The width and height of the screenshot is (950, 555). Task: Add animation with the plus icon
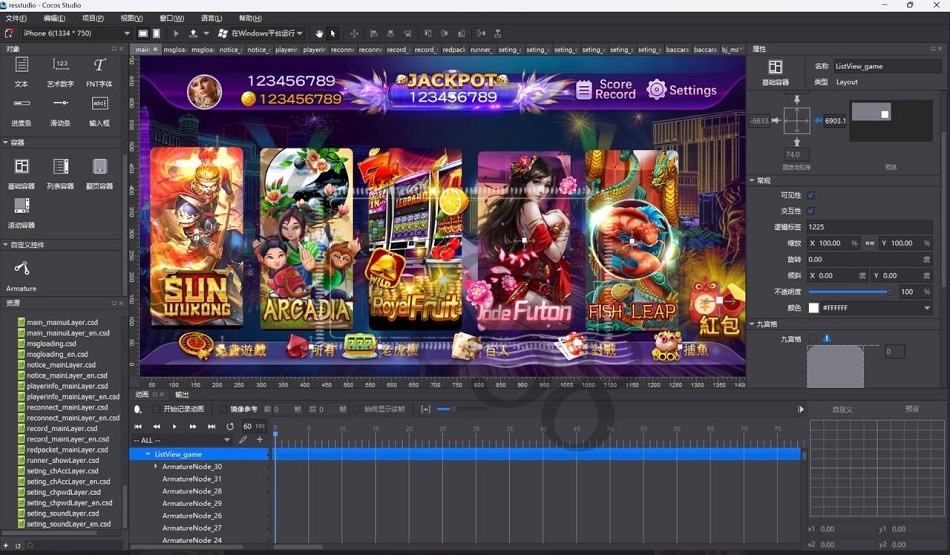coord(259,440)
